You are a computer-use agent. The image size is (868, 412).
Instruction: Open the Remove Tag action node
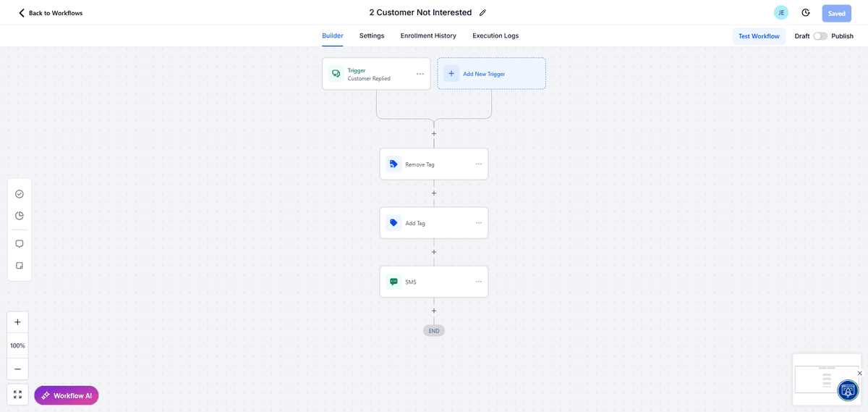click(x=434, y=164)
